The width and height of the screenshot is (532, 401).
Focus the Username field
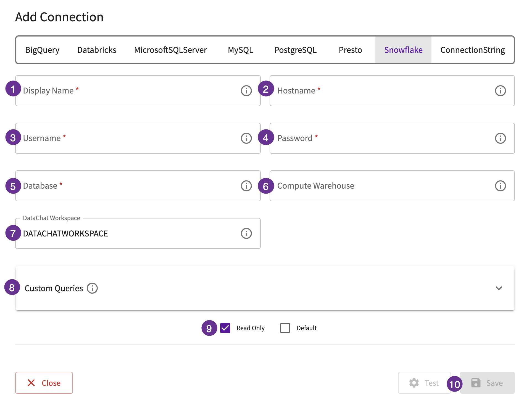tap(138, 138)
